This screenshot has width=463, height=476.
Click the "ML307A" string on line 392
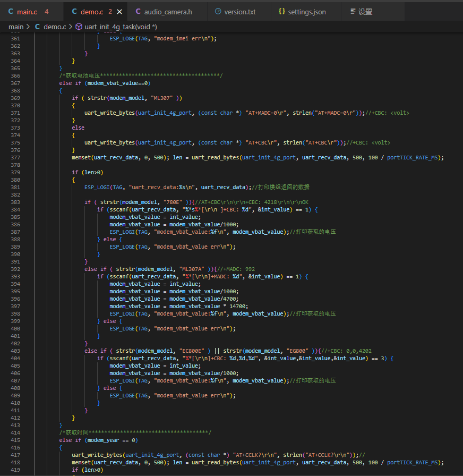192,269
